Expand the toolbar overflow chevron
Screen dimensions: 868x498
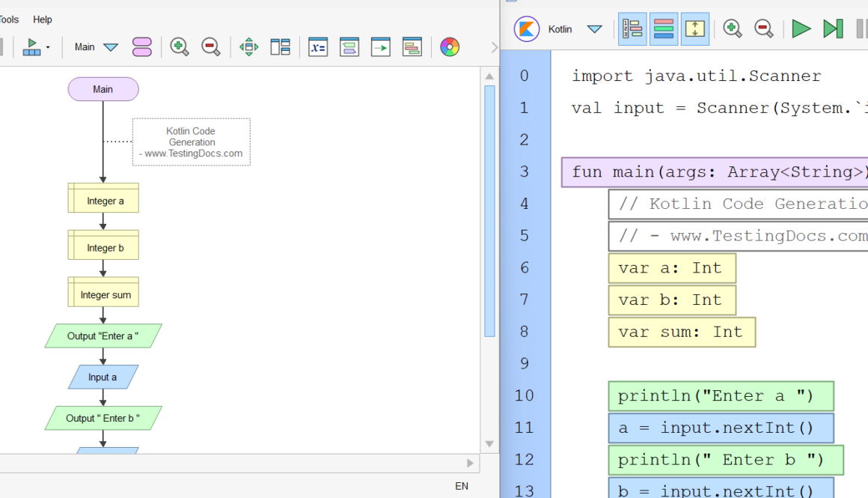(x=495, y=48)
